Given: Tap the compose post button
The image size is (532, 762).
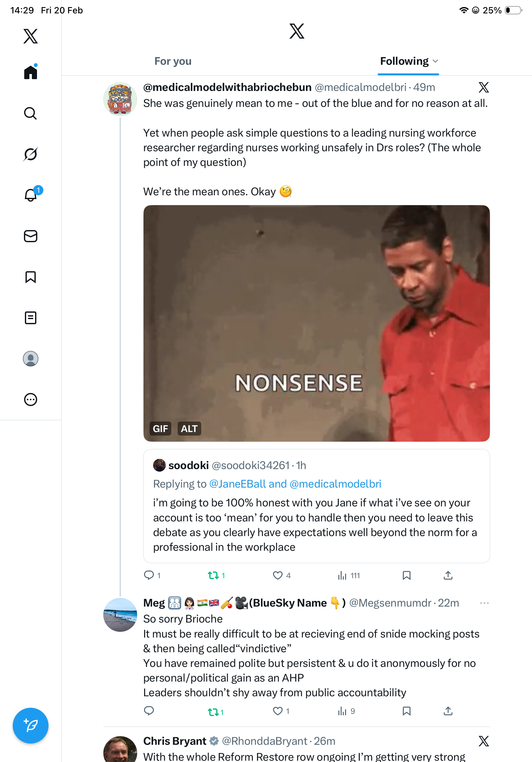Looking at the screenshot, I should [x=31, y=726].
